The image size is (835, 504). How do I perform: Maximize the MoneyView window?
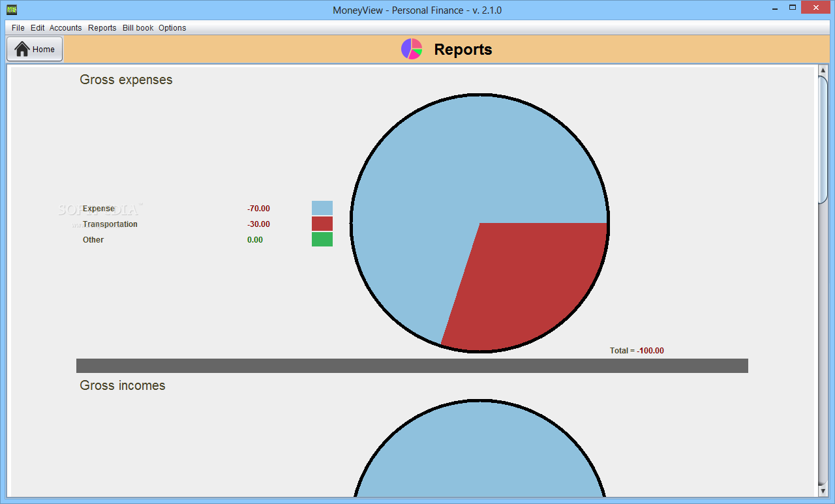click(x=793, y=7)
